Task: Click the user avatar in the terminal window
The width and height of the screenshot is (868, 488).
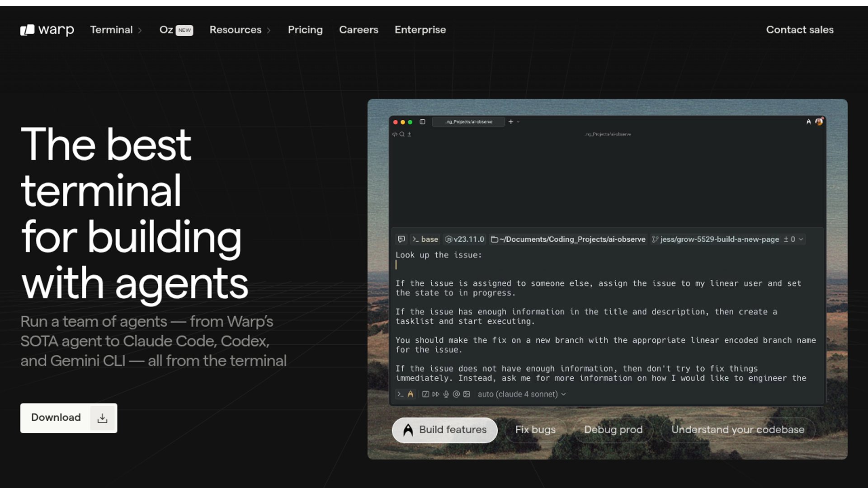Action: [819, 122]
